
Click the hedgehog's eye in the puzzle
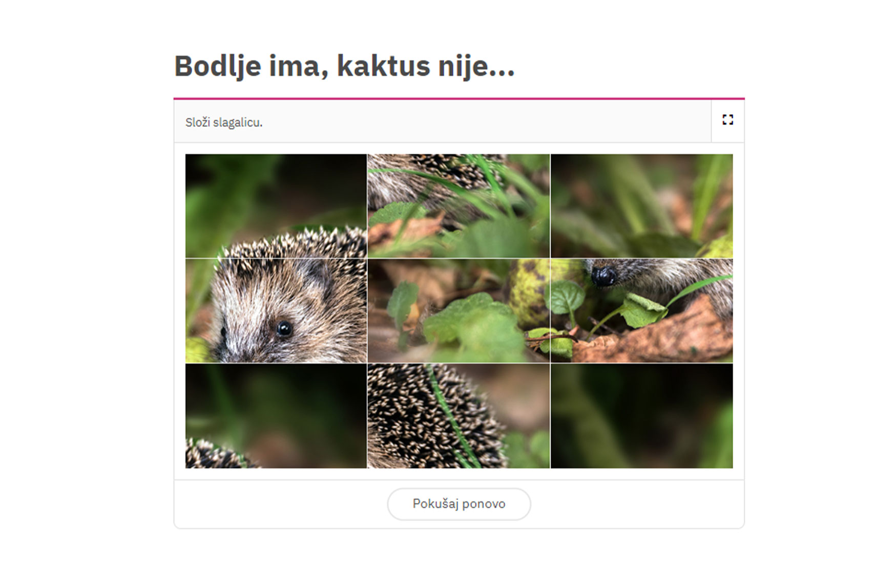pyautogui.click(x=284, y=328)
